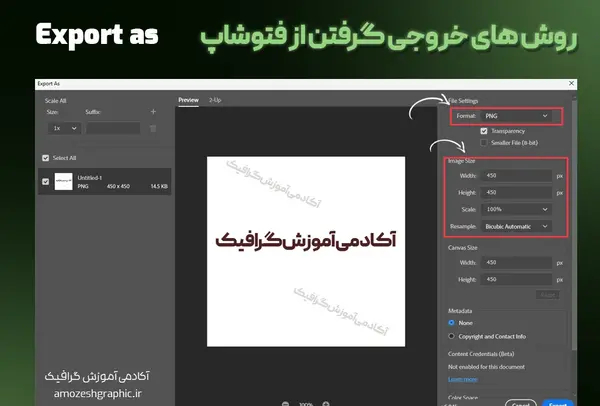Click the blue Export button

[x=558, y=403]
